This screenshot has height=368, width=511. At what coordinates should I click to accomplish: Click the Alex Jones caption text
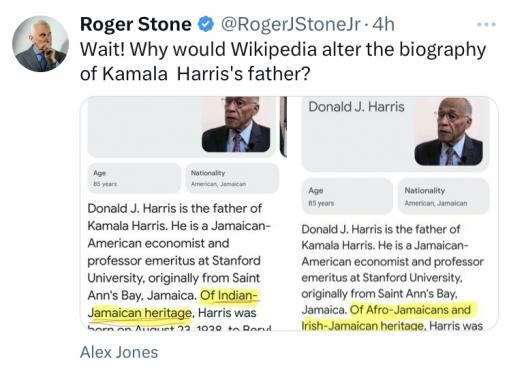point(119,352)
